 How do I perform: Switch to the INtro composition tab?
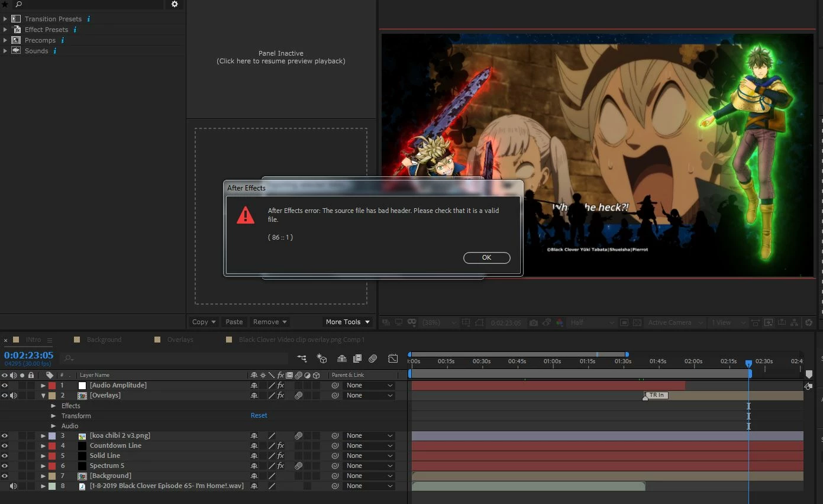(33, 340)
